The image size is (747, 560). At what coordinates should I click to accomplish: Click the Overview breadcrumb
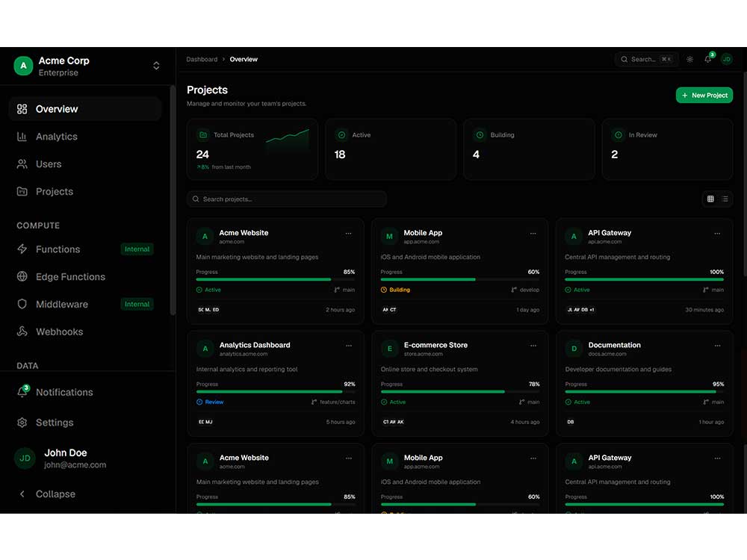click(244, 60)
